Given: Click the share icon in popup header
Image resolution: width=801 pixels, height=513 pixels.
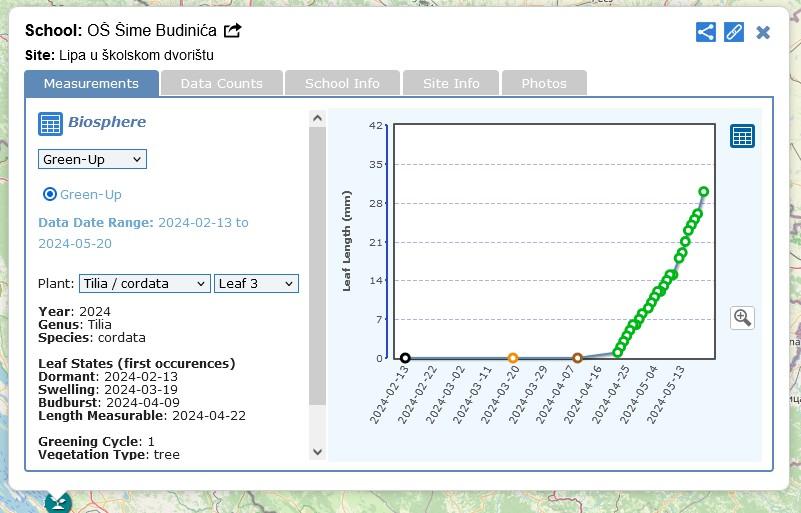Looking at the screenshot, I should pos(705,32).
